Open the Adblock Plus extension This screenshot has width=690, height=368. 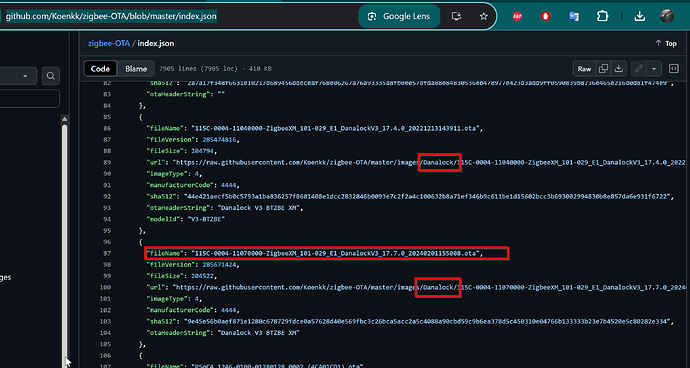[x=517, y=16]
